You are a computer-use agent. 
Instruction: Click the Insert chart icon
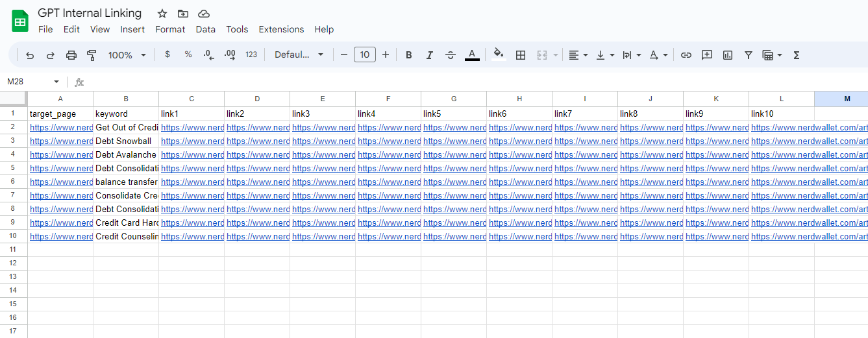[728, 55]
